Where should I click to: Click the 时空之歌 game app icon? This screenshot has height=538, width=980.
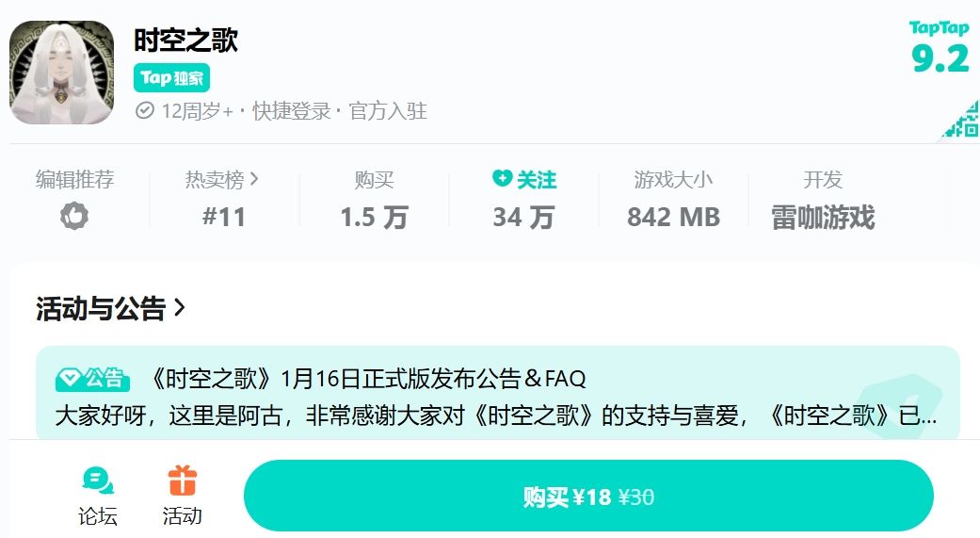point(62,73)
